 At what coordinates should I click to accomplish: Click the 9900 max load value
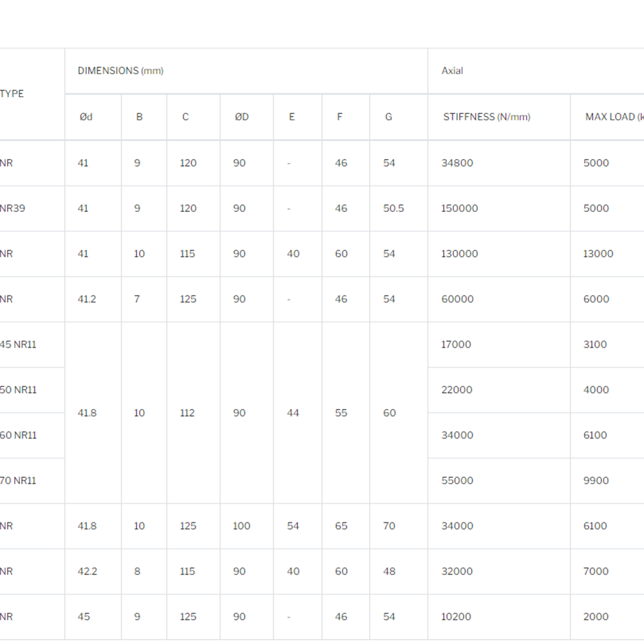click(596, 480)
